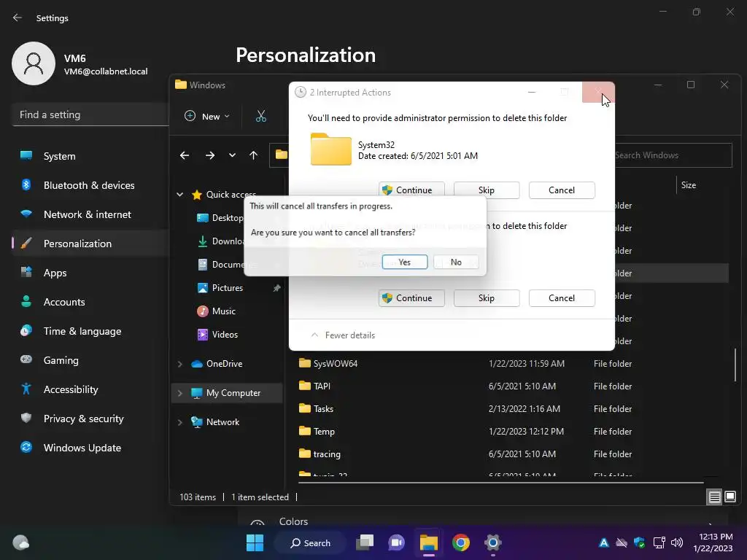Click the taskbar Search box
The image size is (747, 560).
click(311, 542)
